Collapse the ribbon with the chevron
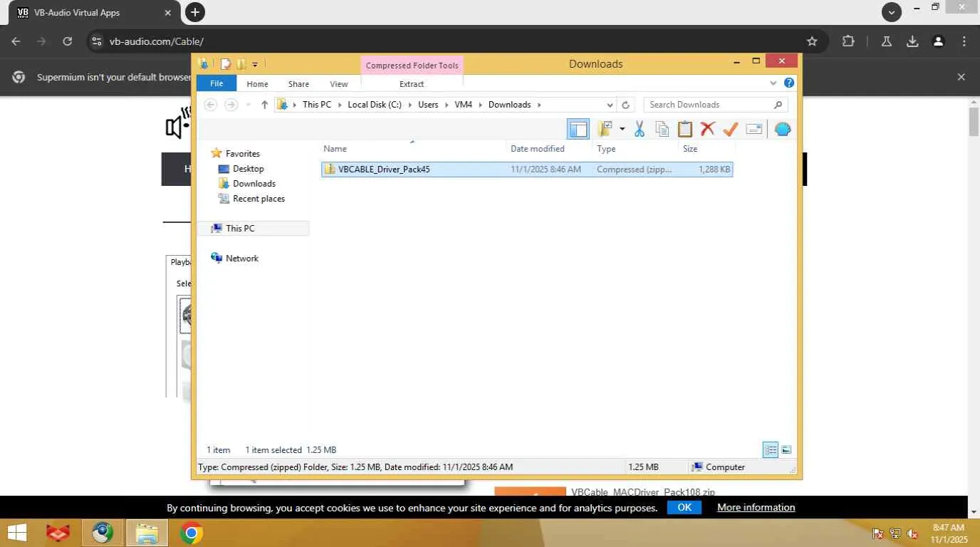980x547 pixels. [773, 83]
